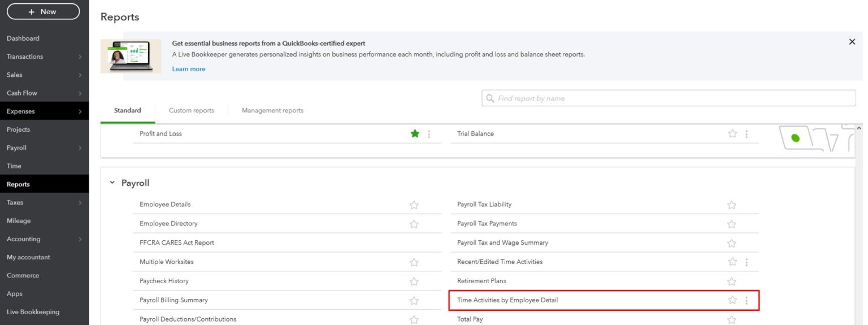
Task: Open the Accounting sidebar item
Action: [24, 239]
